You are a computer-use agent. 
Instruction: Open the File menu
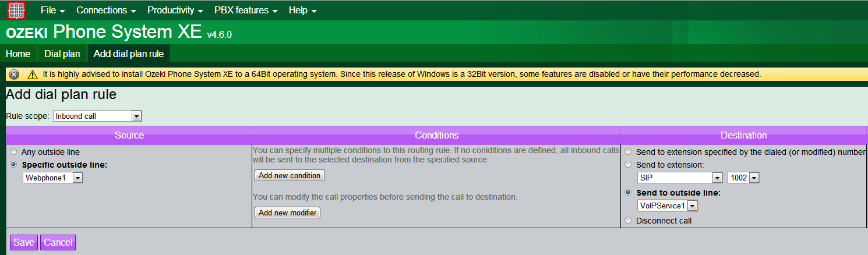(52, 10)
